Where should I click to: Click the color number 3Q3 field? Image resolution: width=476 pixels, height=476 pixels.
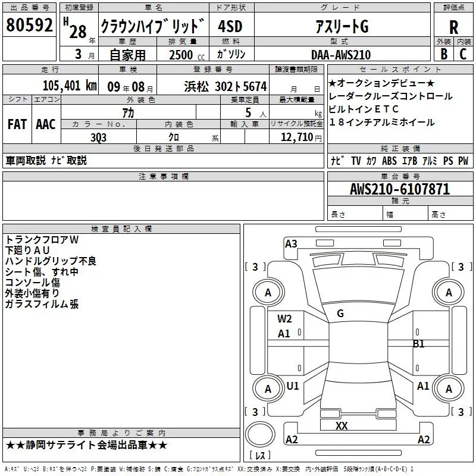(99, 137)
